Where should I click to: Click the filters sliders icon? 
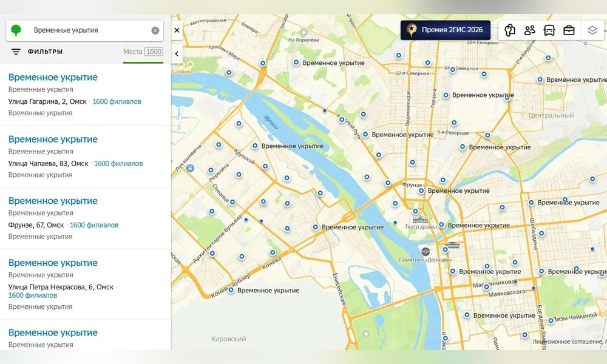click(x=16, y=52)
